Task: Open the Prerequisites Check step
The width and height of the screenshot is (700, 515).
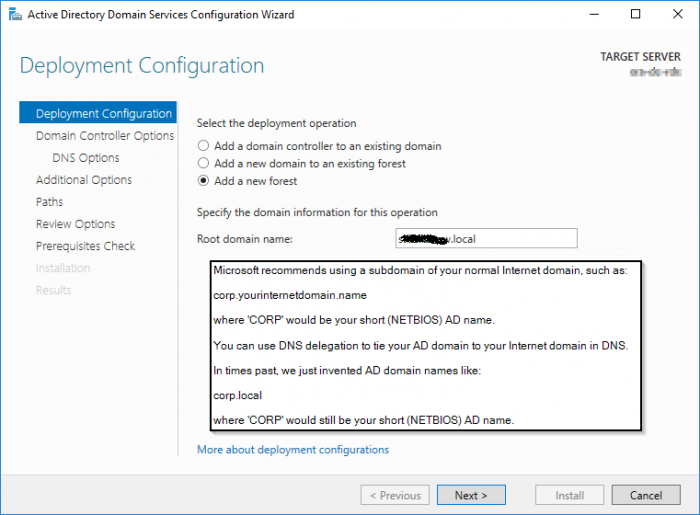Action: (x=85, y=246)
